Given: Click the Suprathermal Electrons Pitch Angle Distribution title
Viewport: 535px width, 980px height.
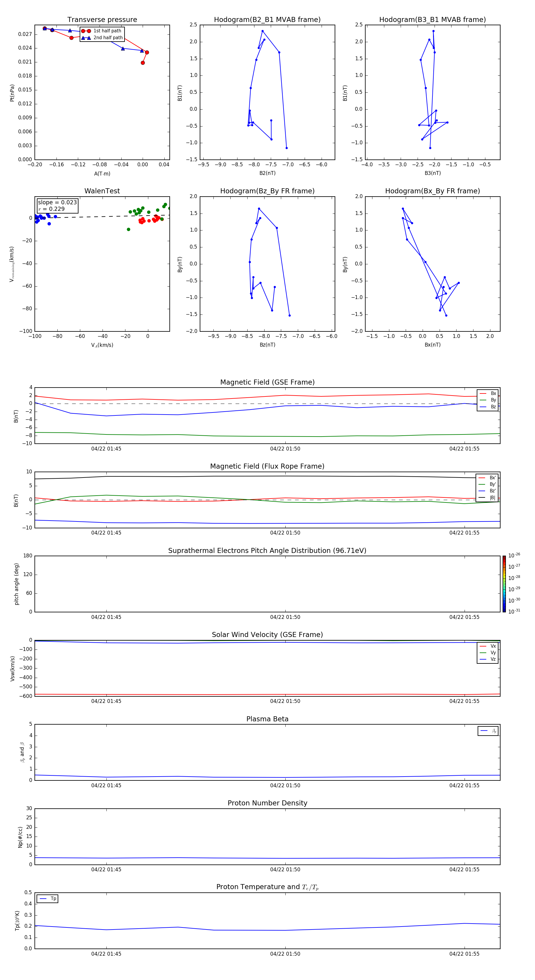Looking at the screenshot, I should point(267,551).
